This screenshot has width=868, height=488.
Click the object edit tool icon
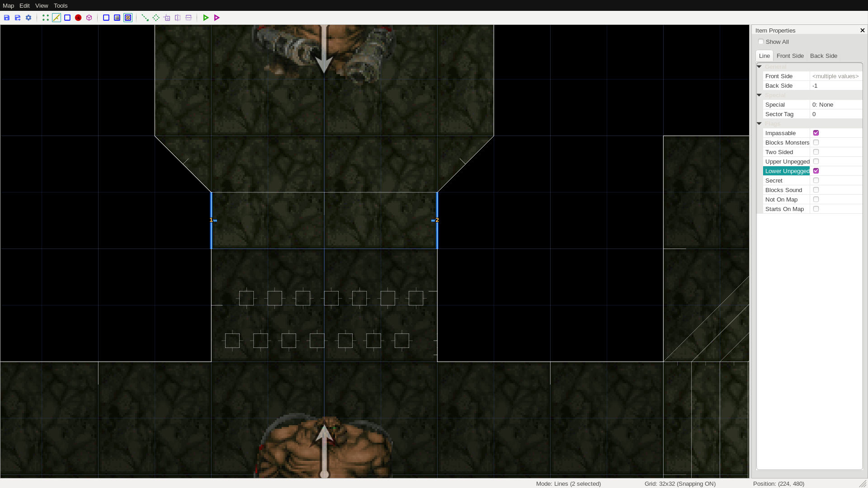(x=167, y=18)
